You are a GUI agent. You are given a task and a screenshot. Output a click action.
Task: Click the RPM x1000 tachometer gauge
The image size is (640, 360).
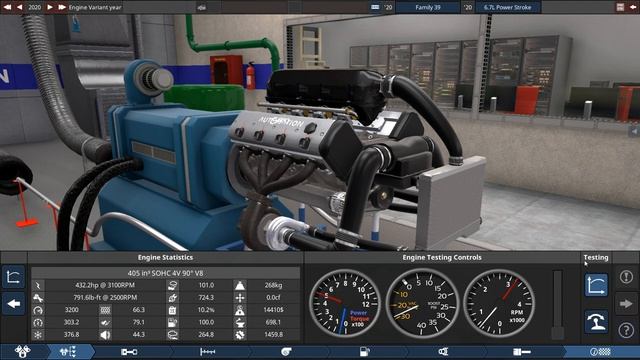pos(499,304)
